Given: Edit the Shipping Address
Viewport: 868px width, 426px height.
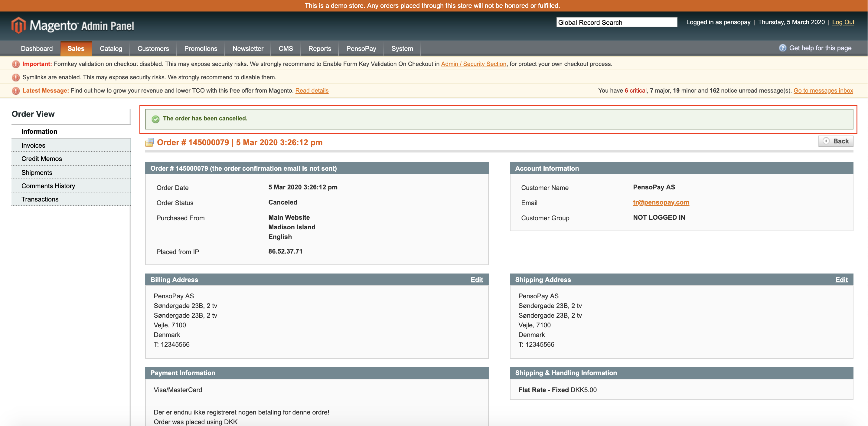Looking at the screenshot, I should (841, 280).
